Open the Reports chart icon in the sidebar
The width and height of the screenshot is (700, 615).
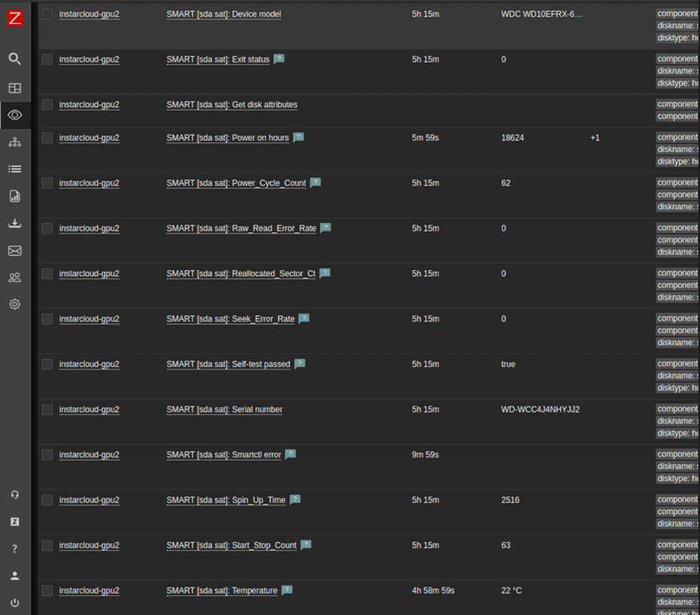coord(14,196)
